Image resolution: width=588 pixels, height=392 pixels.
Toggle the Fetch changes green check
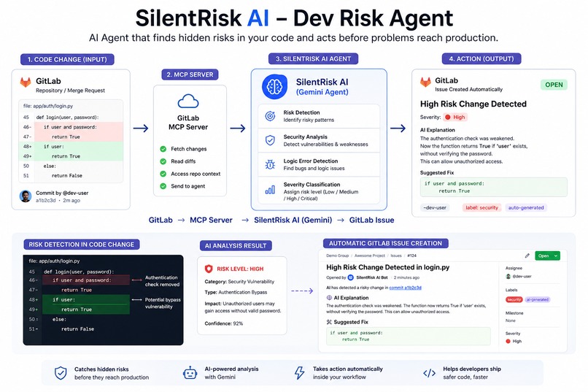(163, 149)
